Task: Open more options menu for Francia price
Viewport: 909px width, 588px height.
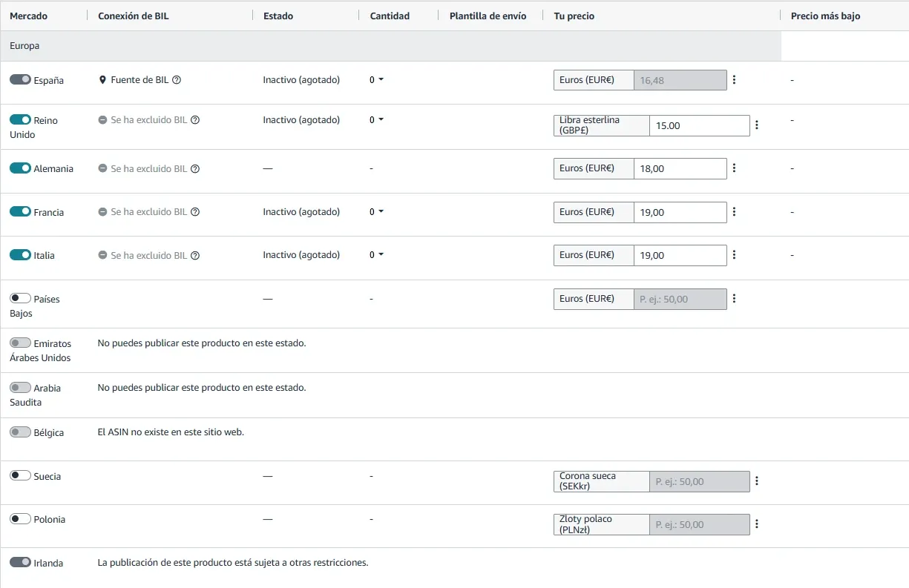Action: 734,212
